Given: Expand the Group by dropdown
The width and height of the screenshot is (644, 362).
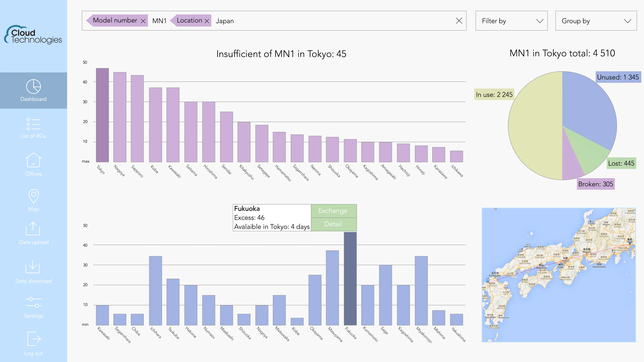Looking at the screenshot, I should coord(596,21).
